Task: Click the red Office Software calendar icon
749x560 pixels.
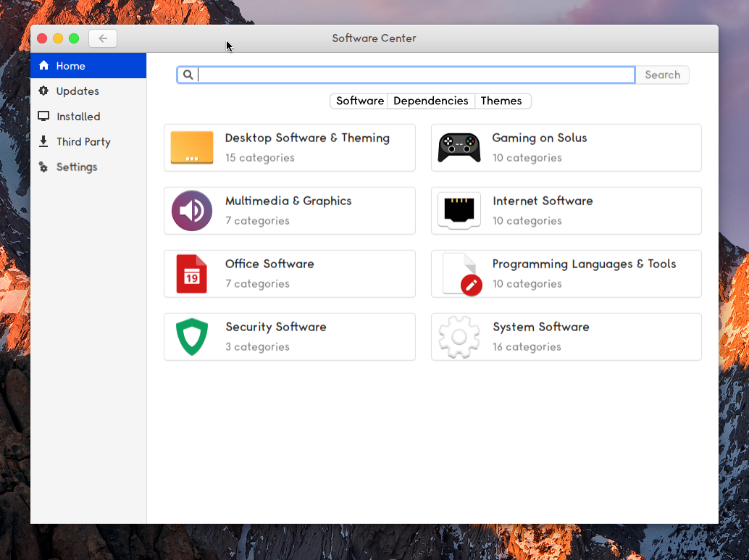Action: click(192, 274)
